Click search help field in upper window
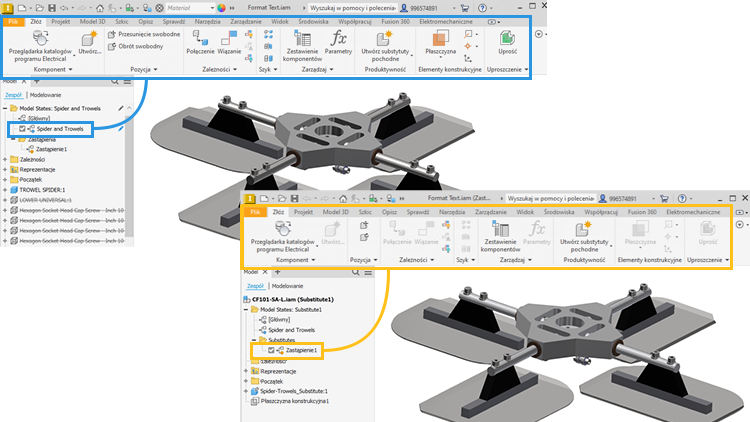750x422 pixels. 352,8
